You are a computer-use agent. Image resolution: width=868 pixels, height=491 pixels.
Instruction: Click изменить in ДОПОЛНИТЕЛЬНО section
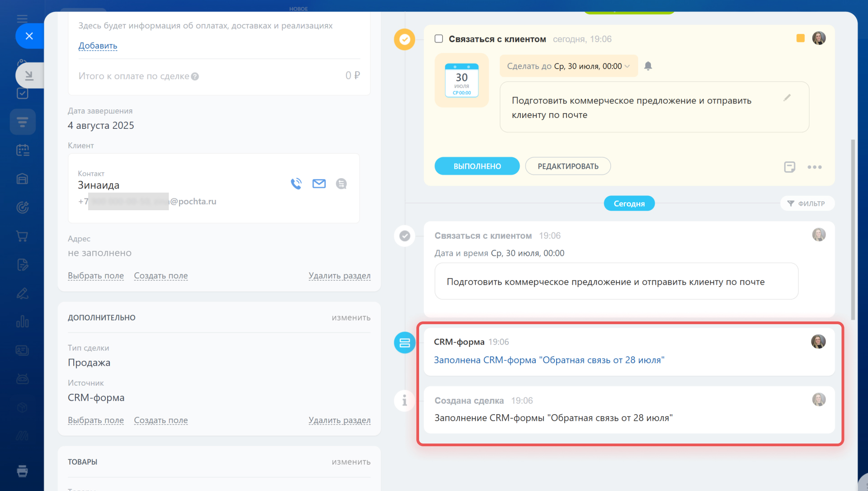351,318
